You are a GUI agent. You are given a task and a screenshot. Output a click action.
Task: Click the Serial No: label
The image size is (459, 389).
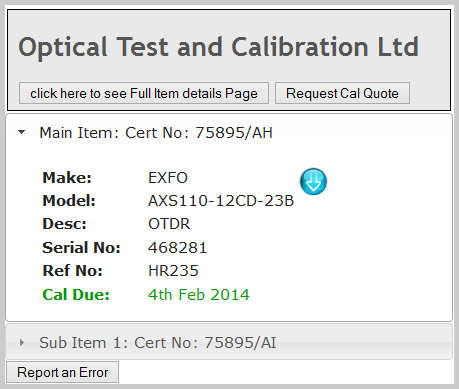click(x=81, y=248)
